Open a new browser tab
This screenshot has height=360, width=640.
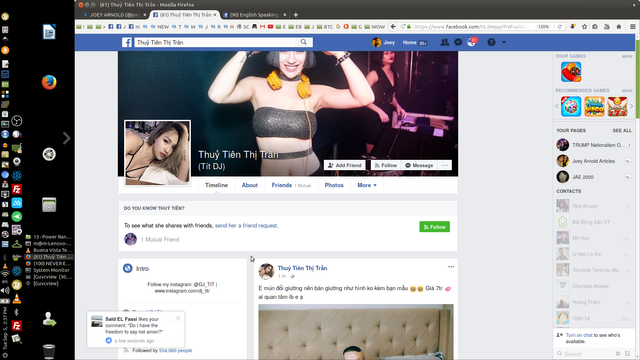tap(296, 15)
